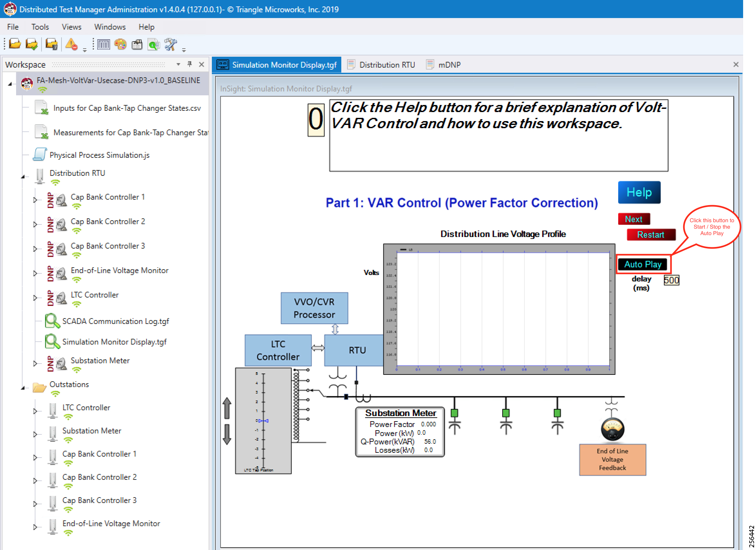756x550 pixels.
Task: Open the File menu
Action: tap(13, 27)
